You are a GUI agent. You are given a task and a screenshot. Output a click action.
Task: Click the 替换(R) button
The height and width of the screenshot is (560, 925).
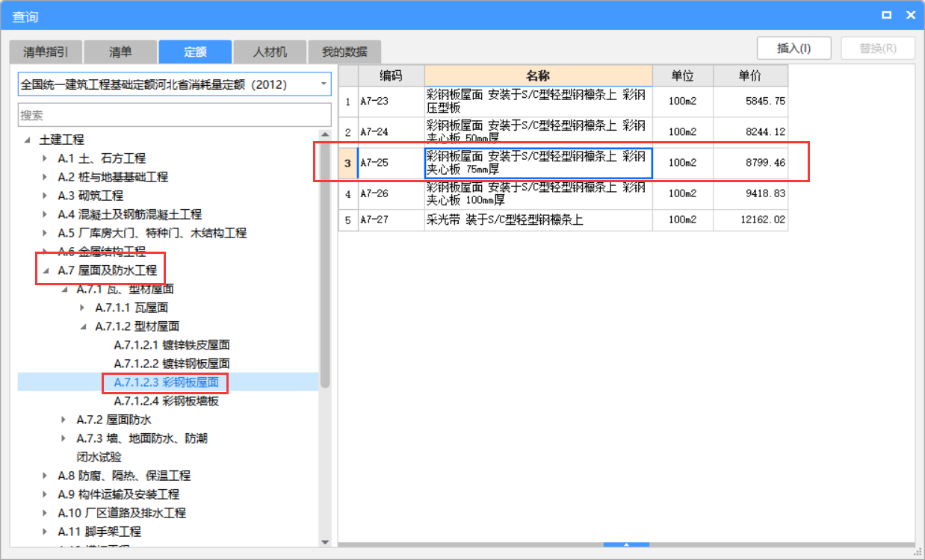(x=878, y=48)
